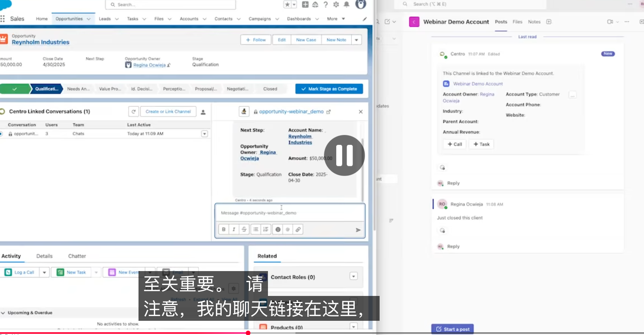This screenshot has height=335, width=644.
Task: Open the emoji picker in composer
Action: point(278,229)
